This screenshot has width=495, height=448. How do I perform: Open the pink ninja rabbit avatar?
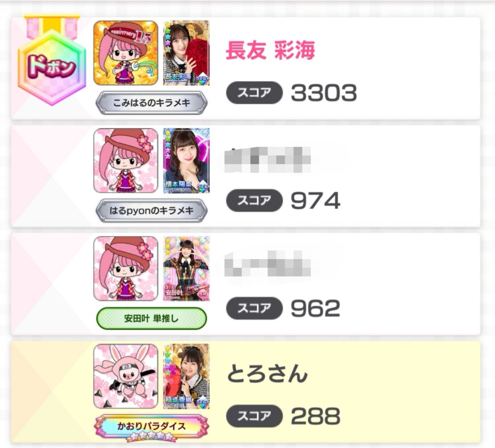coord(126,376)
